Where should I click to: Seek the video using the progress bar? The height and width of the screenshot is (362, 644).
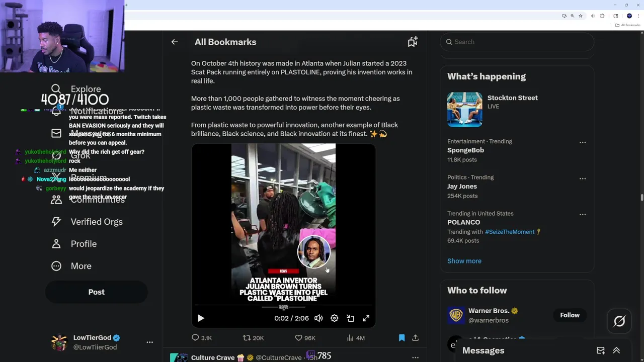283,305
